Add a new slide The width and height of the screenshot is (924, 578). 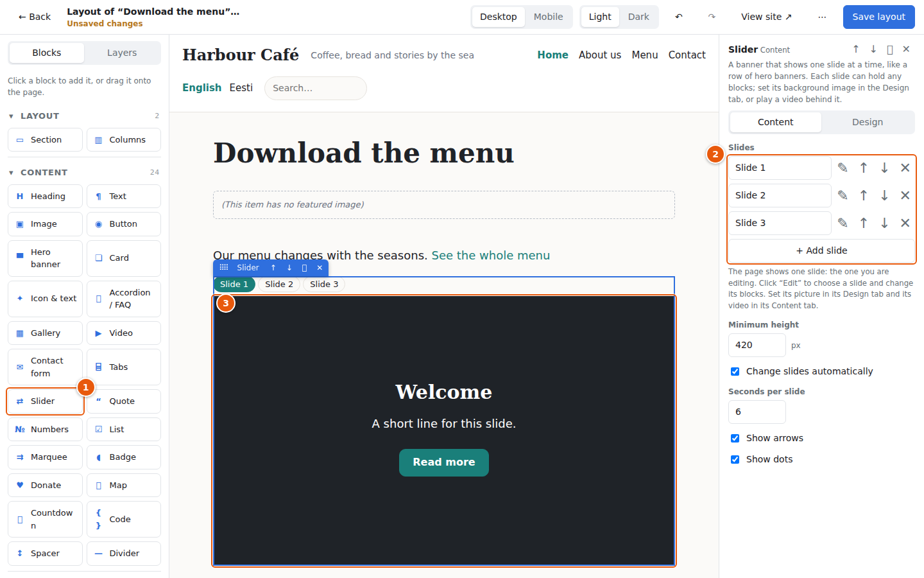[821, 250]
